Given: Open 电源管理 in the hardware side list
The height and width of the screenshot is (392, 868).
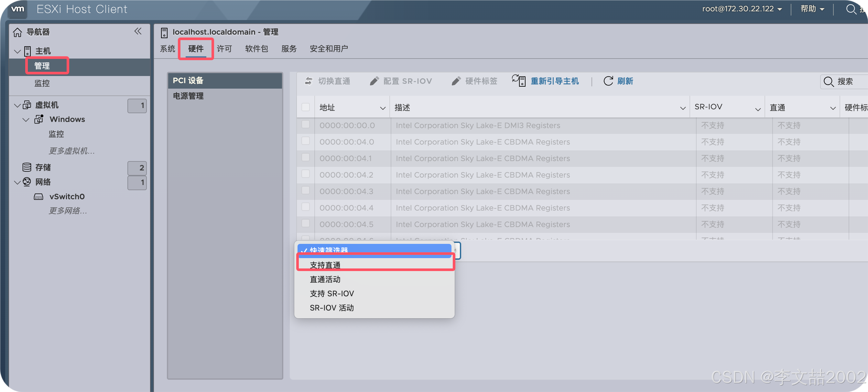Looking at the screenshot, I should (188, 96).
